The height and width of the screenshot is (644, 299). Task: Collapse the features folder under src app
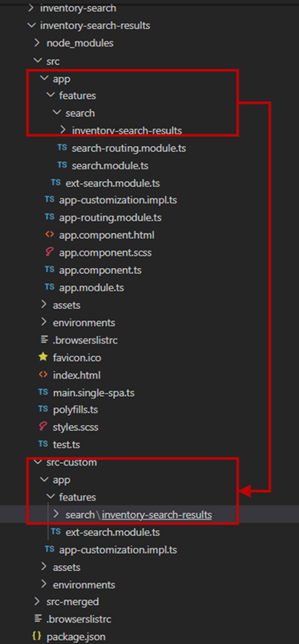click(x=50, y=95)
